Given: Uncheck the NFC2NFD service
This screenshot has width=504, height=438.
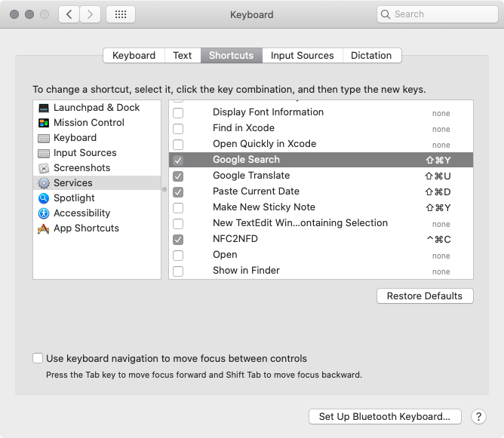Looking at the screenshot, I should point(178,239).
